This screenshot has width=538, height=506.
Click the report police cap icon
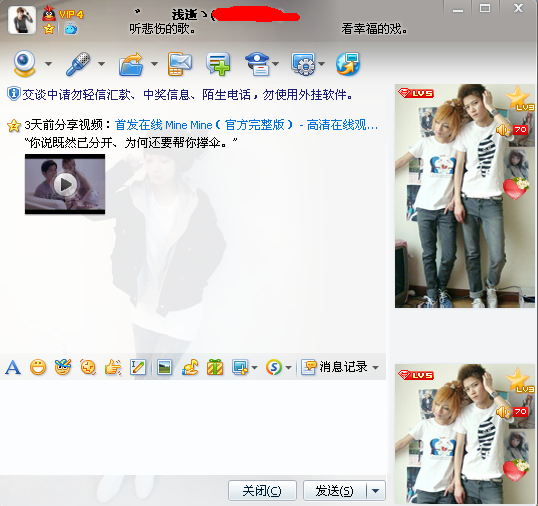pyautogui.click(x=257, y=64)
